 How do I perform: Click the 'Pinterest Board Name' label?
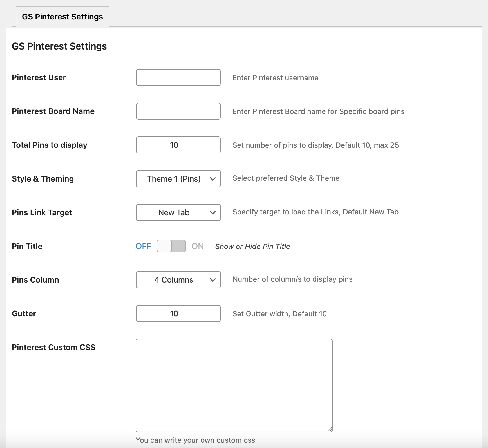(x=53, y=111)
